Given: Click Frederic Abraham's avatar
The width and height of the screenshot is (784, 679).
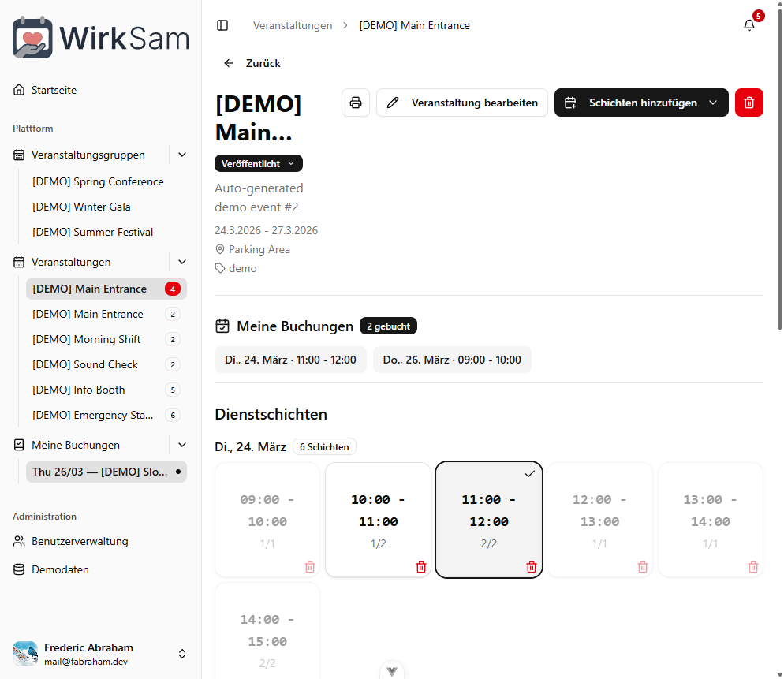Looking at the screenshot, I should coord(25,654).
